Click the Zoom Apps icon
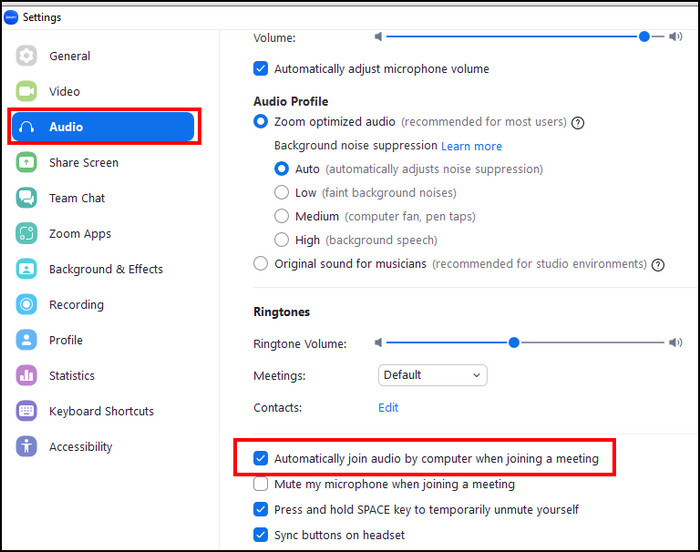 26,234
